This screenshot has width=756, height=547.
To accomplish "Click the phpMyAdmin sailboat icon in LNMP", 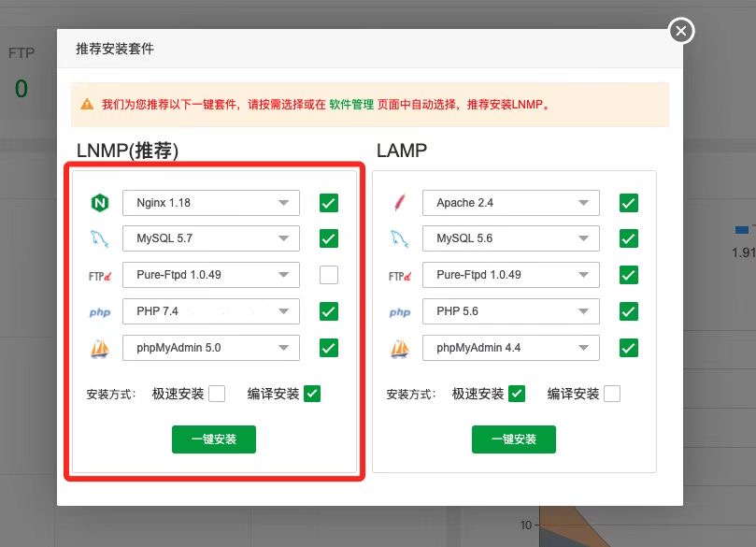I will (x=100, y=348).
